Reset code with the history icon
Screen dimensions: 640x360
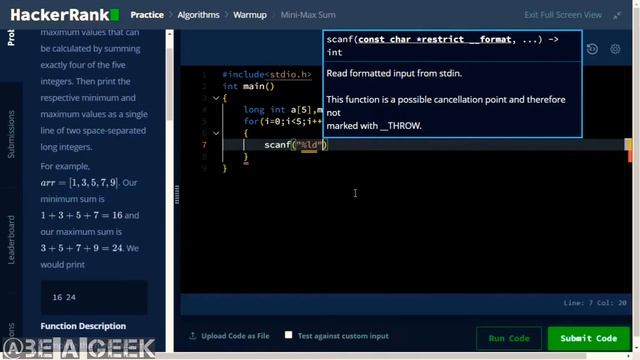(592, 49)
